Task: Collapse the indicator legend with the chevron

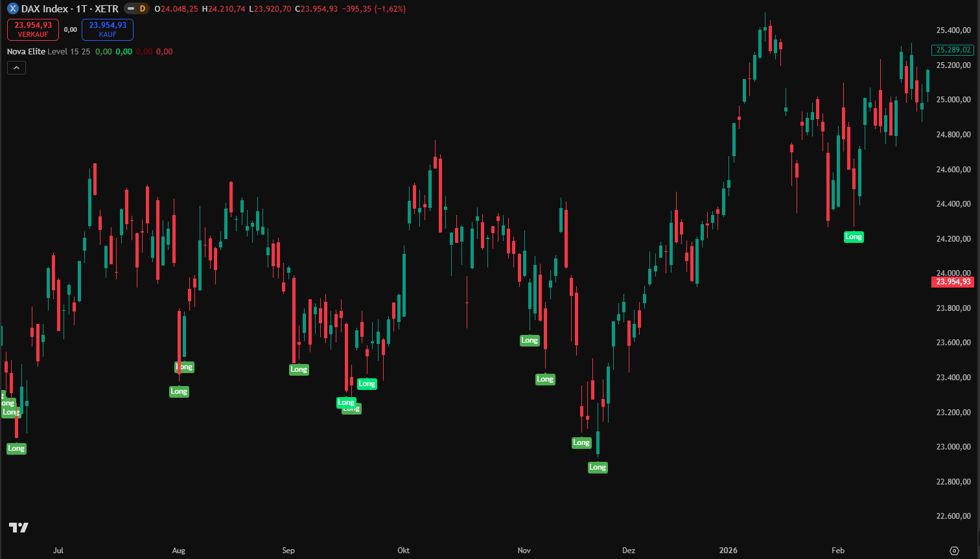Action: click(x=16, y=67)
